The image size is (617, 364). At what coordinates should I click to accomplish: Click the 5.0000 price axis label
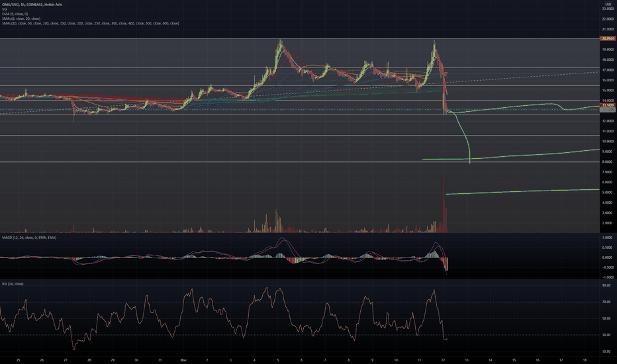click(608, 193)
